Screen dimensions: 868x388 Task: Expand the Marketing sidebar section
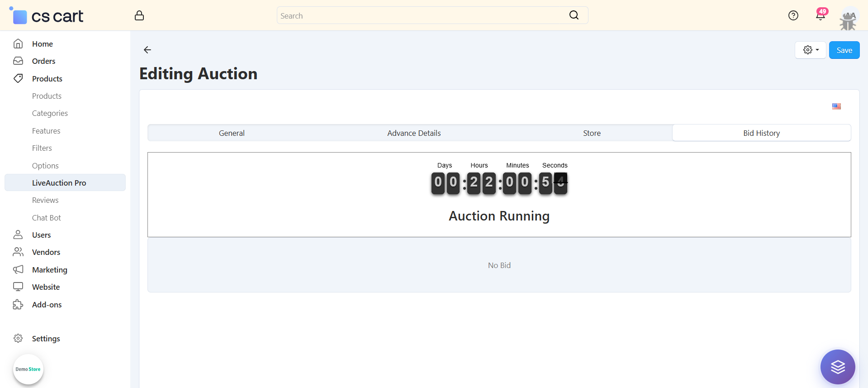49,270
